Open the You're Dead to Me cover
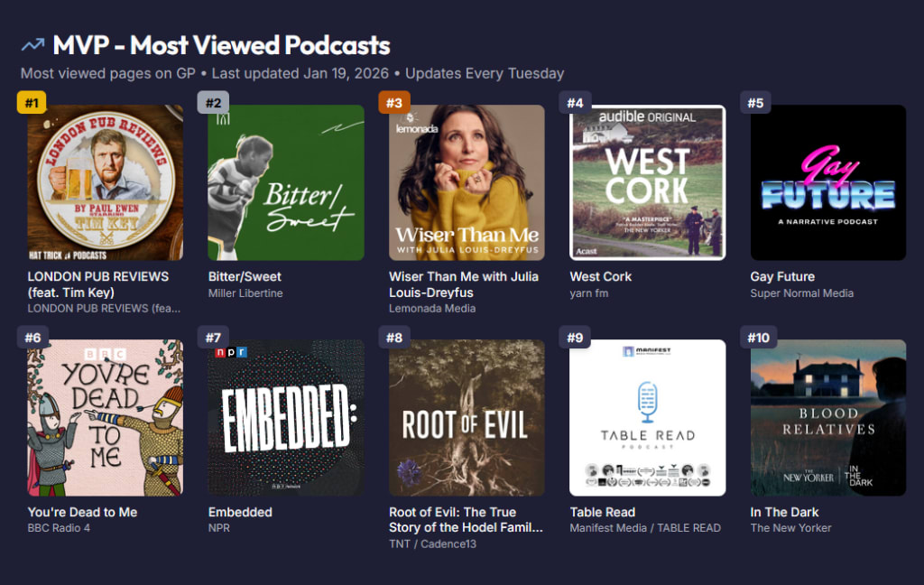 pos(105,417)
